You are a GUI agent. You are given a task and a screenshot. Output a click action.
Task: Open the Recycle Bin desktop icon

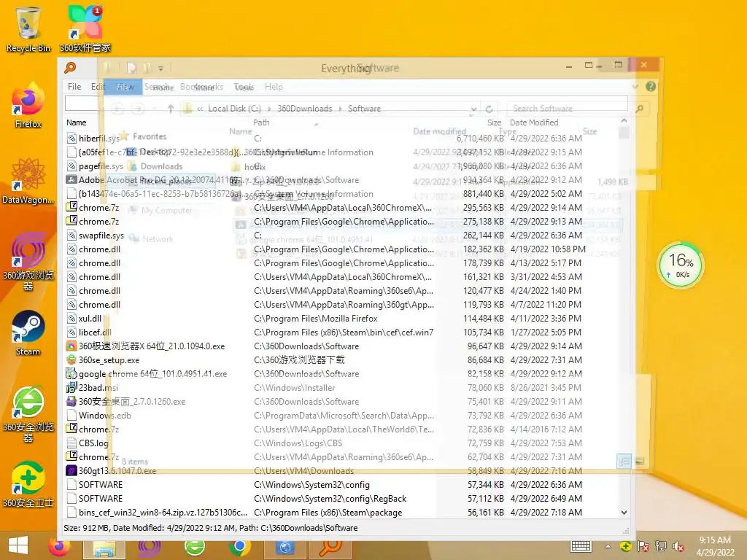(28, 29)
